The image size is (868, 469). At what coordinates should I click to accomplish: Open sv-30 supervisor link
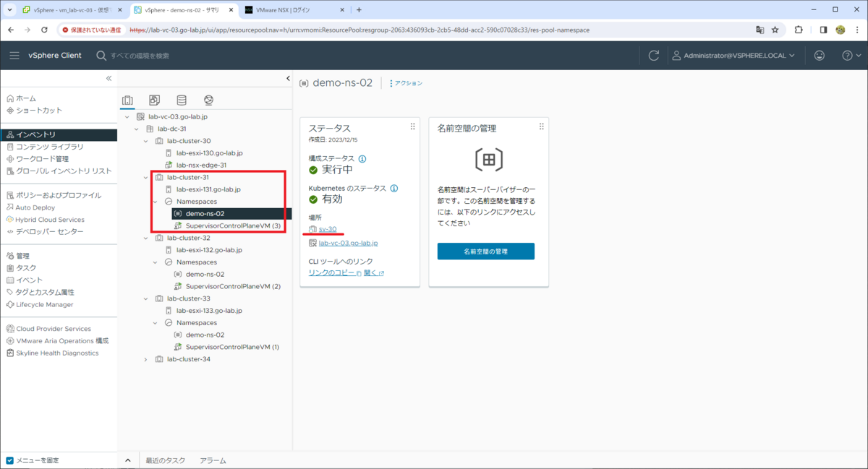click(328, 229)
